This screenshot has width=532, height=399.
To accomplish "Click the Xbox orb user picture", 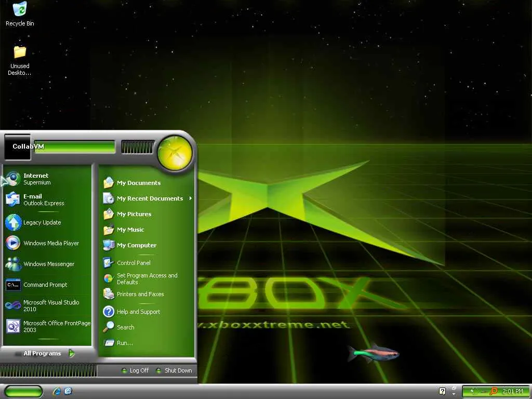I will coord(175,152).
